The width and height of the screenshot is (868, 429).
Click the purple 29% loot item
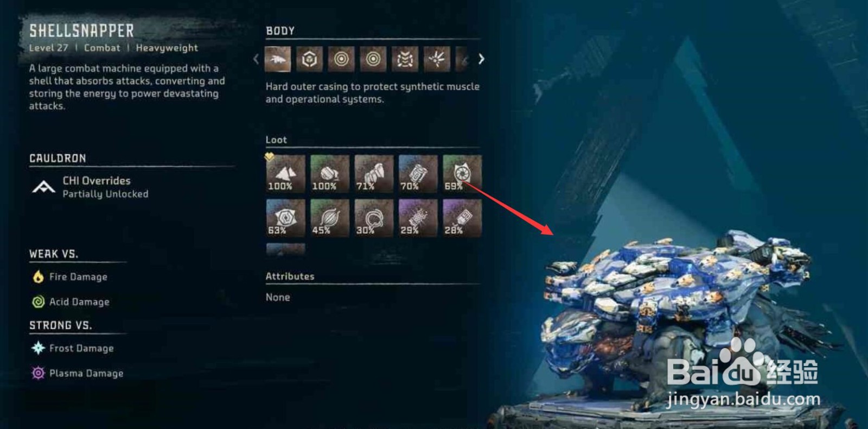[x=418, y=217]
